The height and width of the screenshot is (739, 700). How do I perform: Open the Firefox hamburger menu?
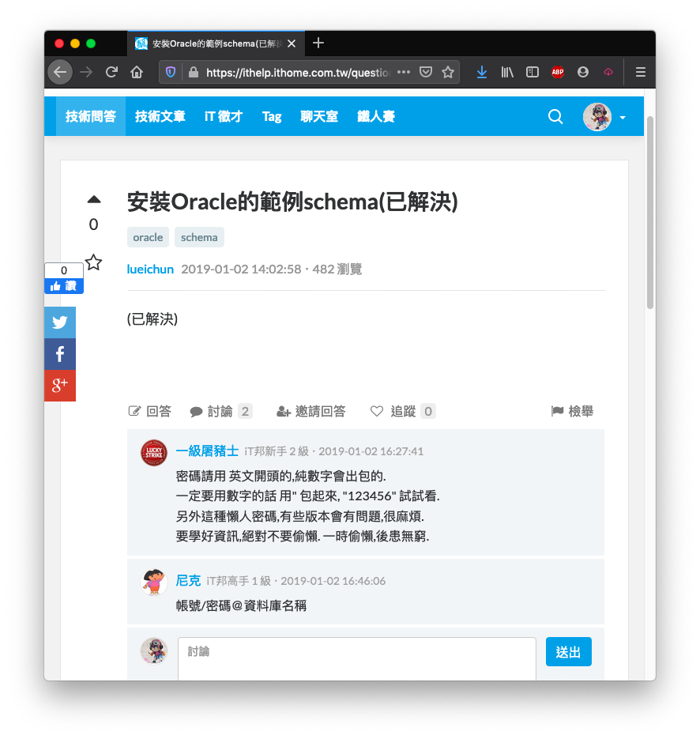tap(641, 72)
